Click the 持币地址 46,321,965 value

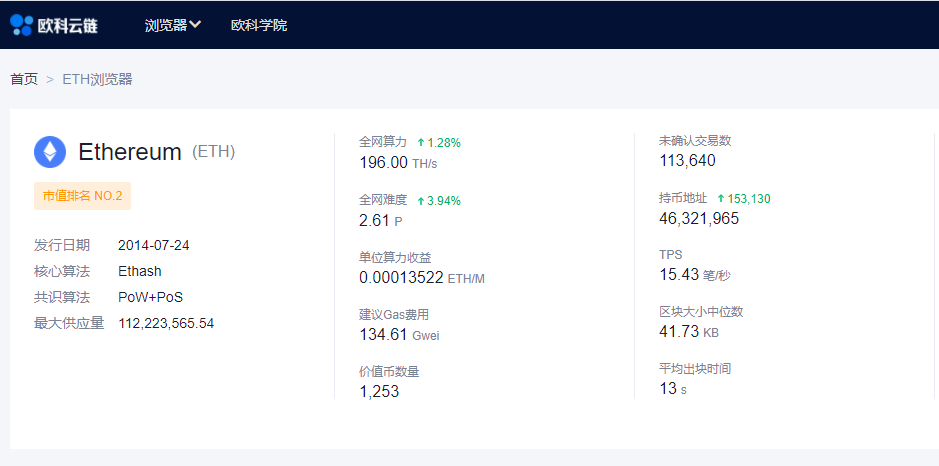[x=699, y=218]
